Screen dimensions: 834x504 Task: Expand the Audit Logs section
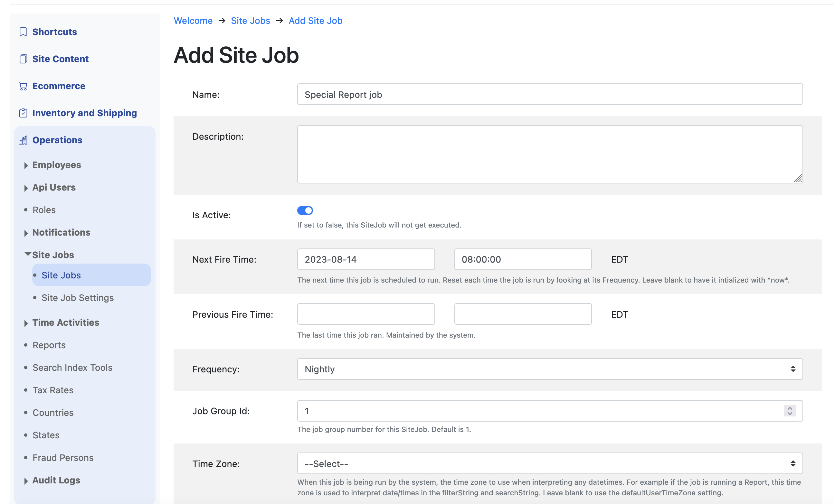(x=26, y=481)
